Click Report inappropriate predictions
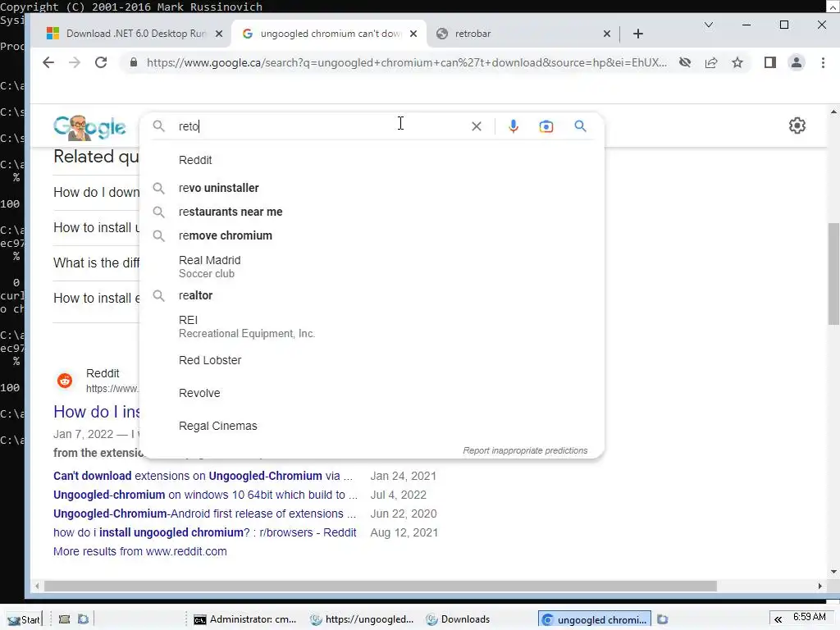This screenshot has width=840, height=630. click(525, 450)
